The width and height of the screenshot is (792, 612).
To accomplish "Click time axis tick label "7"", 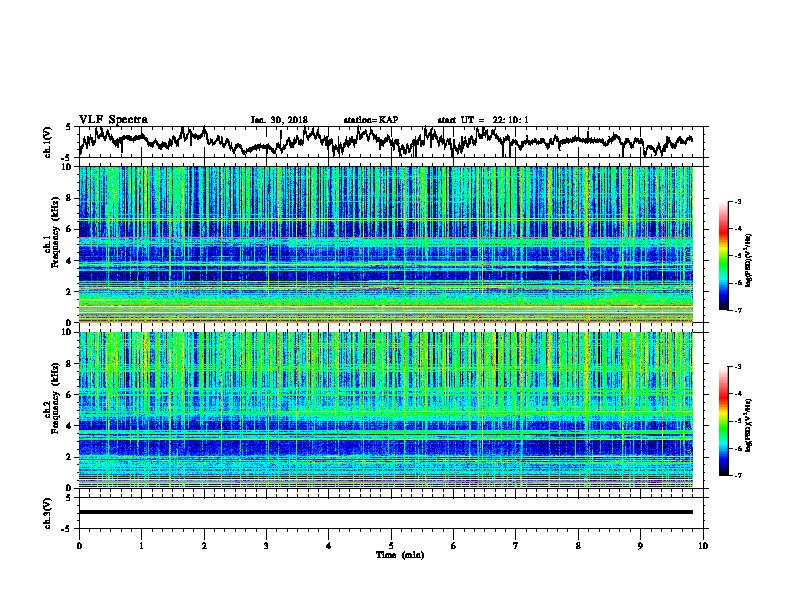I will [x=516, y=546].
